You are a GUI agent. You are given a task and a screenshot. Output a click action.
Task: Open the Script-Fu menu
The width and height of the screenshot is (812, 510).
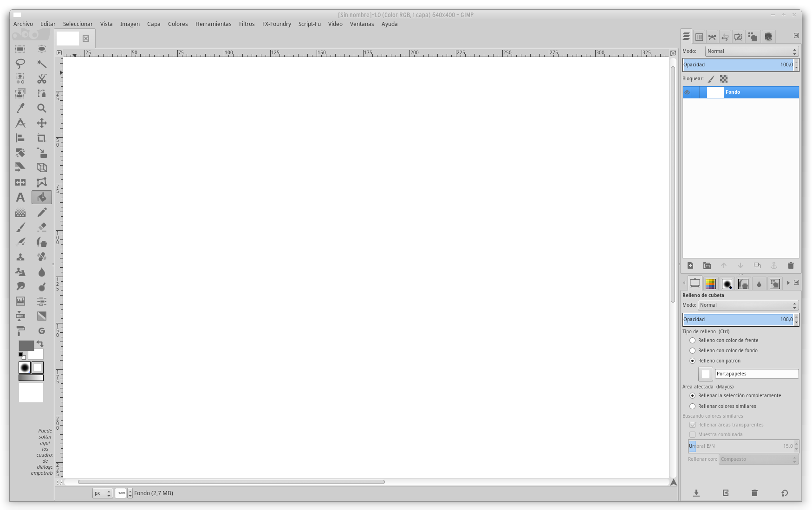click(310, 24)
